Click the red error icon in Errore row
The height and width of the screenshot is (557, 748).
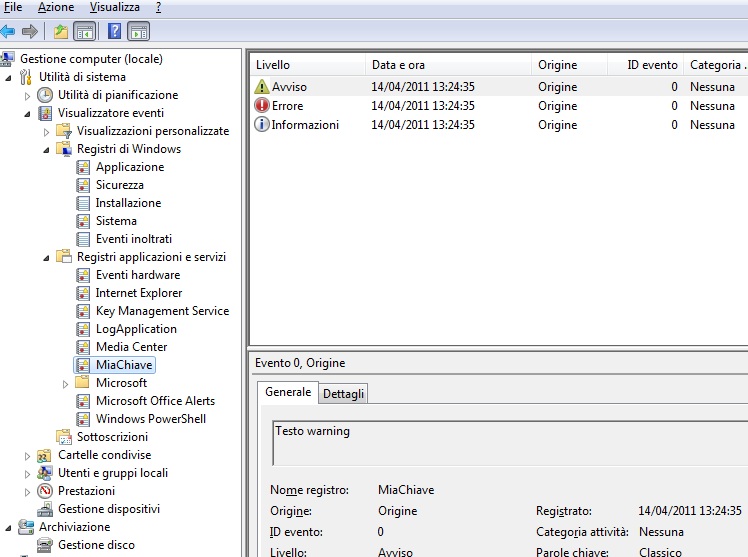pyautogui.click(x=262, y=105)
